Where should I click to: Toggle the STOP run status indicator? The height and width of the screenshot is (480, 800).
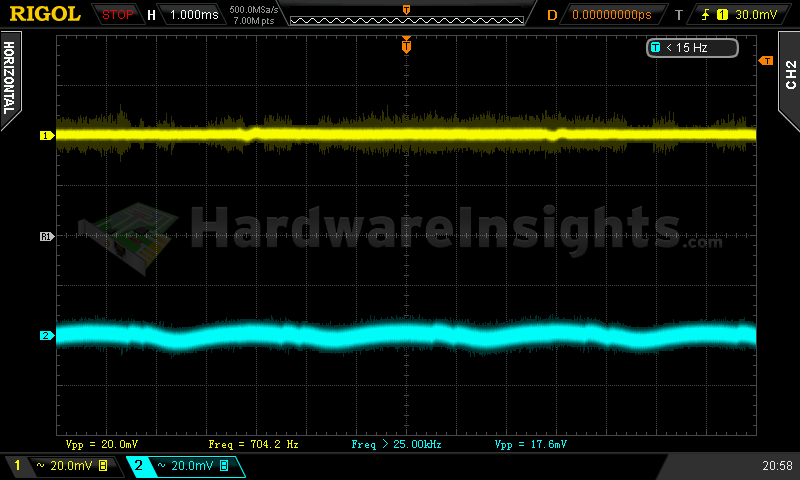(118, 15)
